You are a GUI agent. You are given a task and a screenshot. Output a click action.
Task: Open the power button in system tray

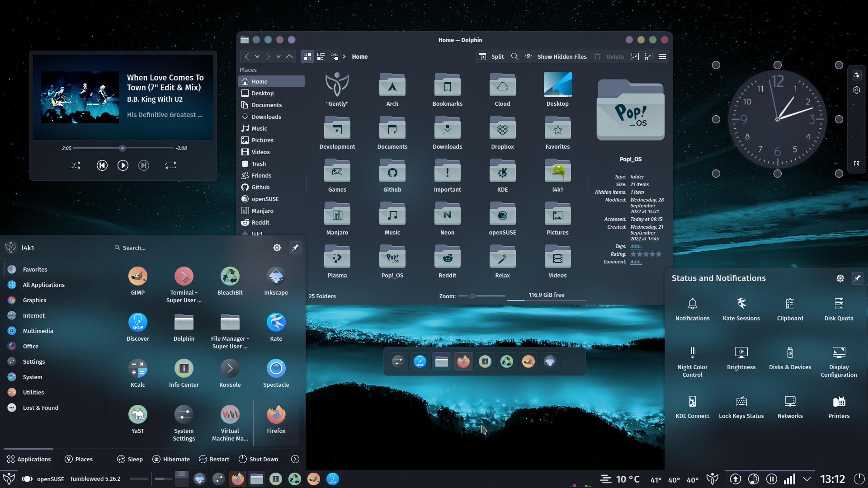tap(859, 479)
